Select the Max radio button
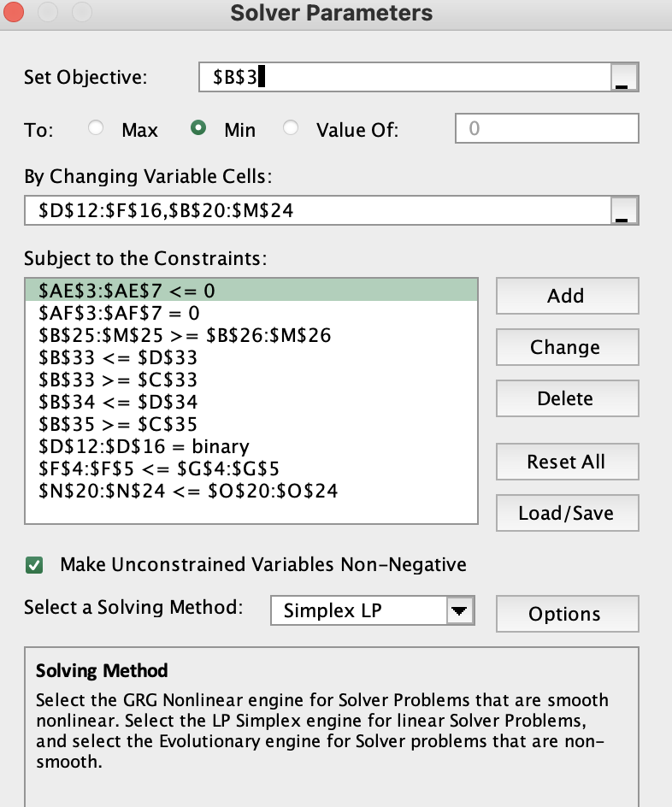 click(97, 129)
